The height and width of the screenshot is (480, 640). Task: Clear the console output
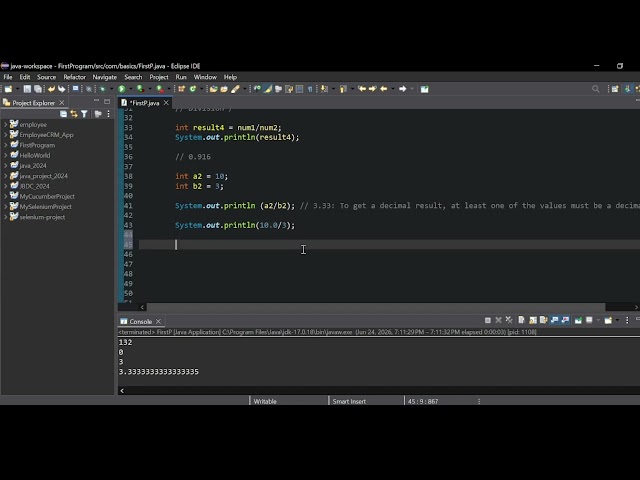tap(522, 320)
